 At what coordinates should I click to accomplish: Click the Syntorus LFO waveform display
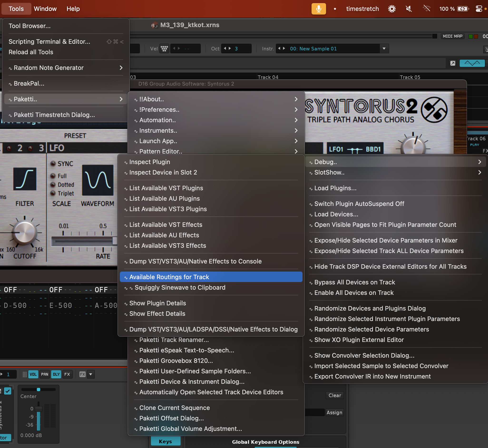[x=98, y=180]
